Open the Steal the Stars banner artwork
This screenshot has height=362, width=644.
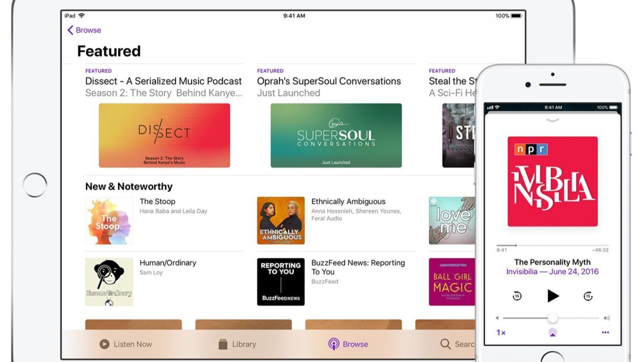click(459, 135)
